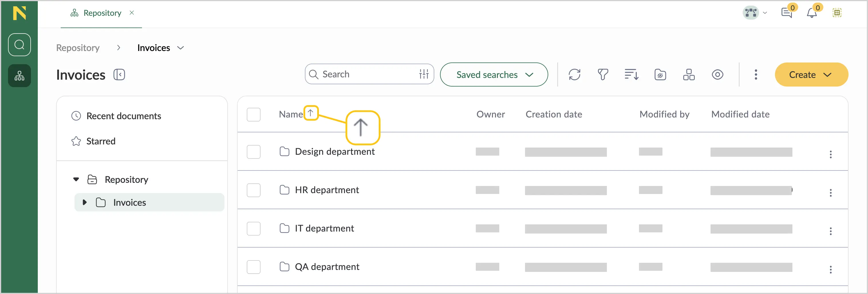Open the QA department folder
The image size is (868, 294).
(x=327, y=267)
